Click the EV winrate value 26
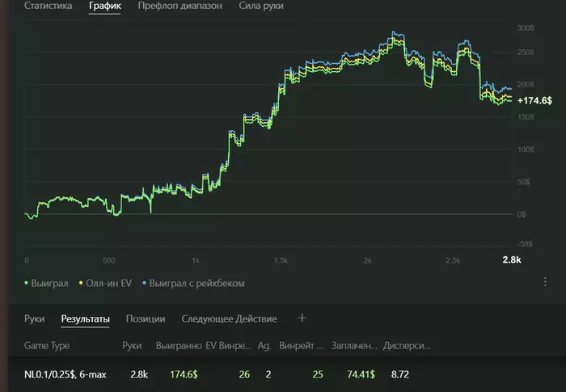Viewport: 566px width, 392px height. tap(244, 374)
